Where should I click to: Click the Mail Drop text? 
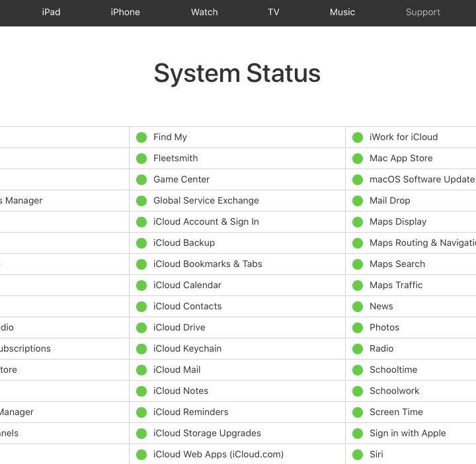[390, 200]
